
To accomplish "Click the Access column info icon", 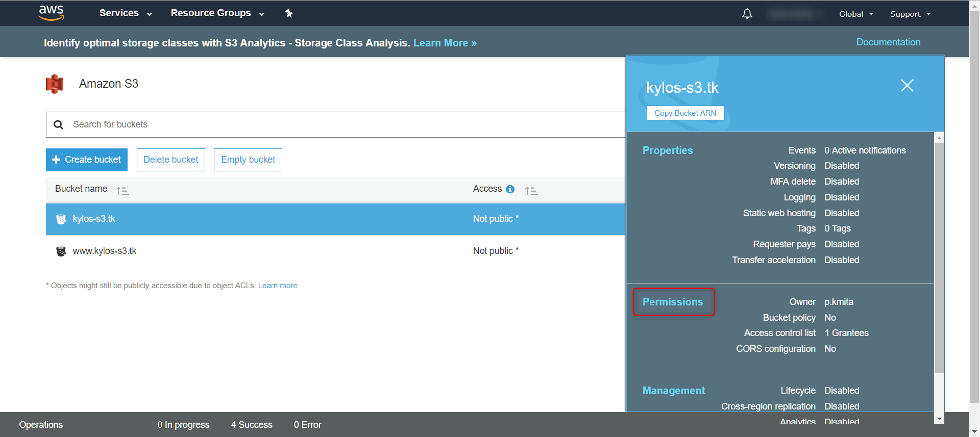I will [x=510, y=189].
